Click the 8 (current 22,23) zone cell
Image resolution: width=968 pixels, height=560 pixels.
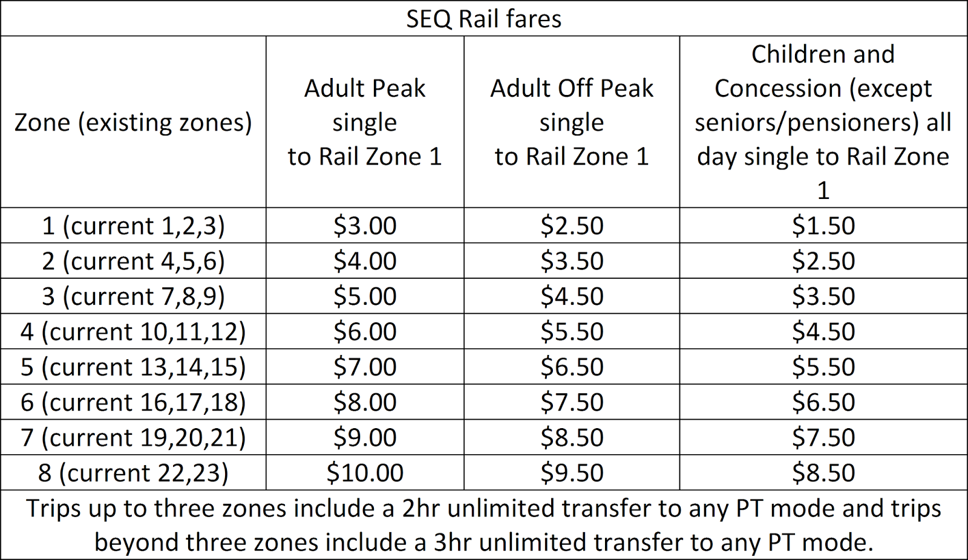click(133, 472)
